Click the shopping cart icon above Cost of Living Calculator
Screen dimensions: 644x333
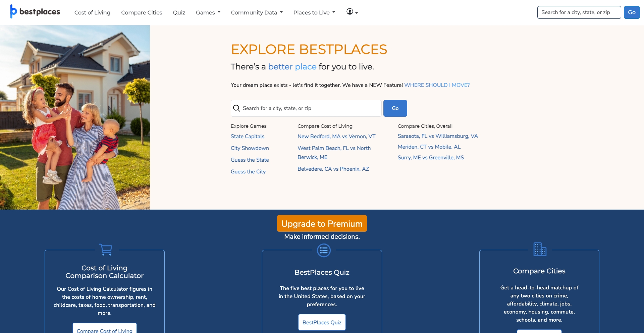pyautogui.click(x=106, y=250)
